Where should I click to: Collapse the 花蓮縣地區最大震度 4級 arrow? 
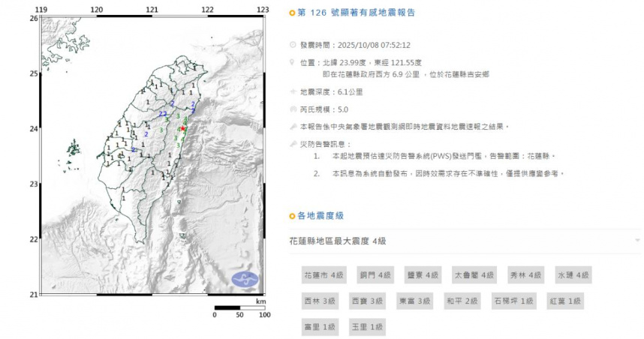click(636, 241)
